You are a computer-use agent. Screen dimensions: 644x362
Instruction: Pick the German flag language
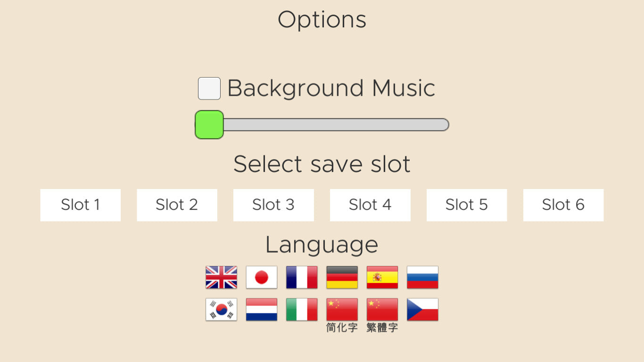(x=342, y=277)
